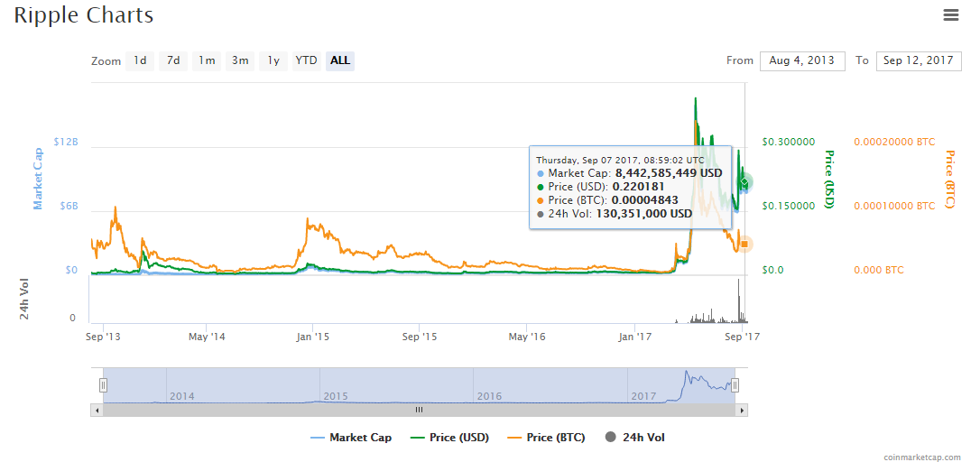Toggle 24h Vol series in legend
The image size is (980, 462).
[x=635, y=438]
